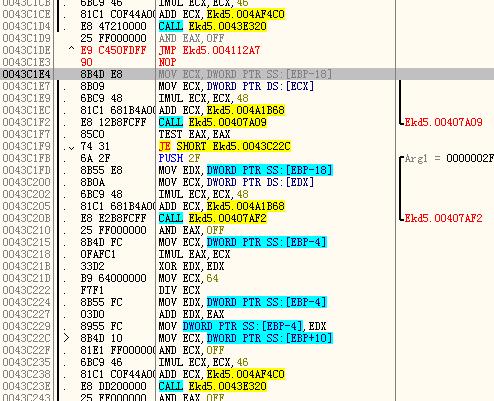Click the CALL Ekd5.00407AF2 instruction
Screen dimensions: 494x401
click(212, 218)
